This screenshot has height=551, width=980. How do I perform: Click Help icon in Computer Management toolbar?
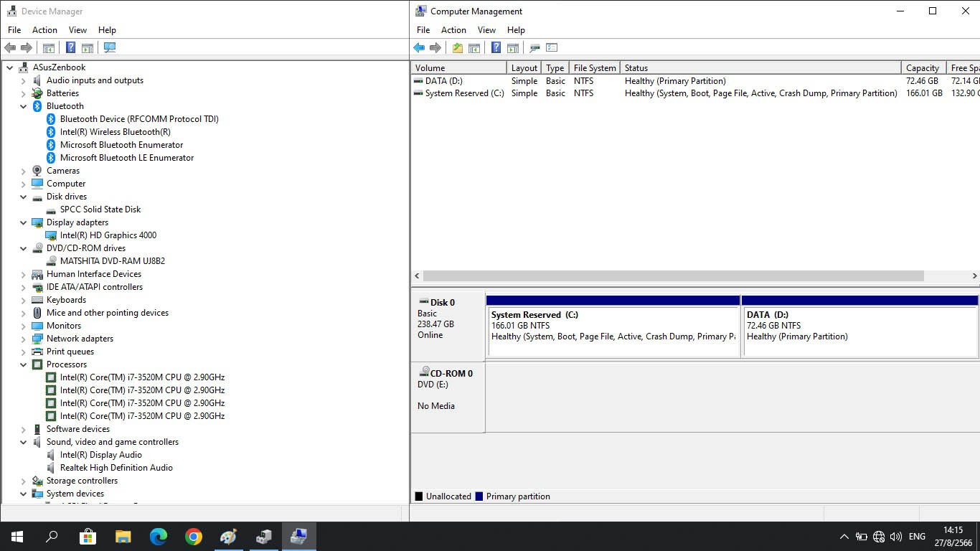[x=496, y=48]
